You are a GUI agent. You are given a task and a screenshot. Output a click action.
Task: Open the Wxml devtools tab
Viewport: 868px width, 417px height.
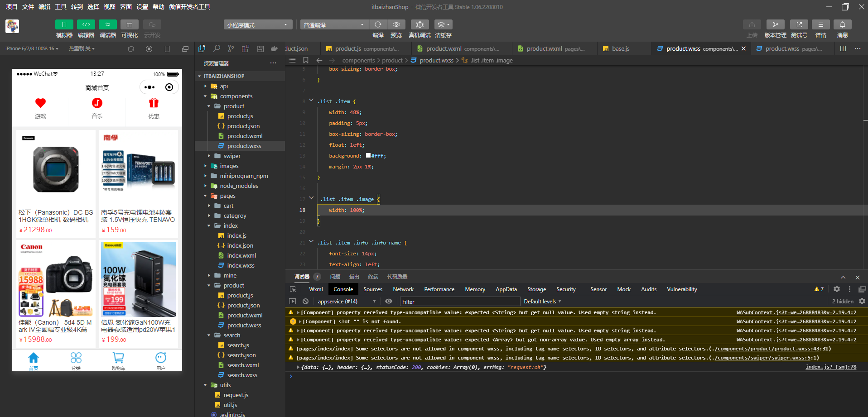[316, 289]
